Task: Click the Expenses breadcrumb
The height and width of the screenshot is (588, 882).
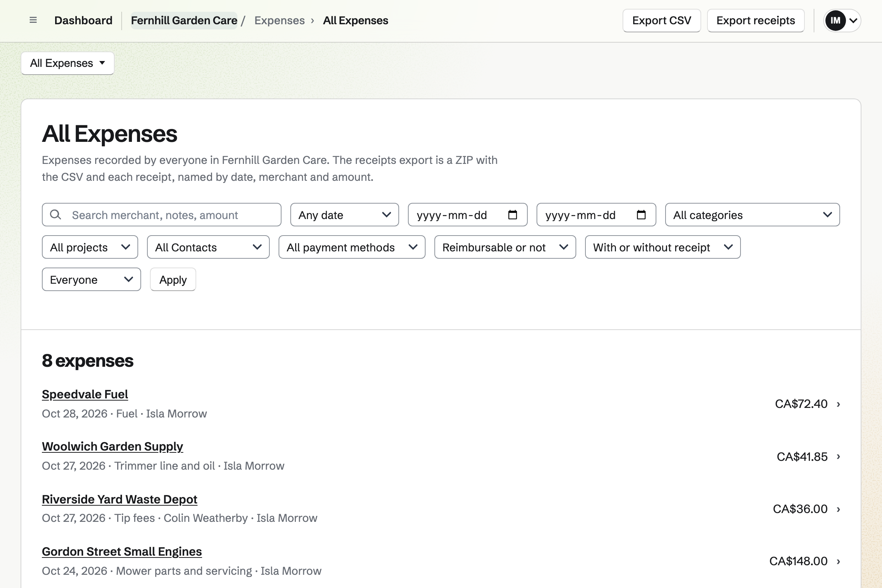Action: [x=279, y=20]
